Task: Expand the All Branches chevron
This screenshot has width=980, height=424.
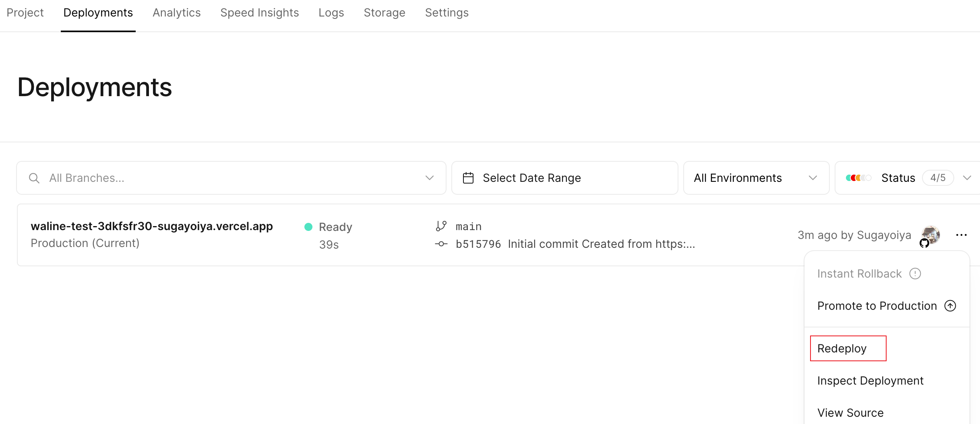Action: click(430, 178)
